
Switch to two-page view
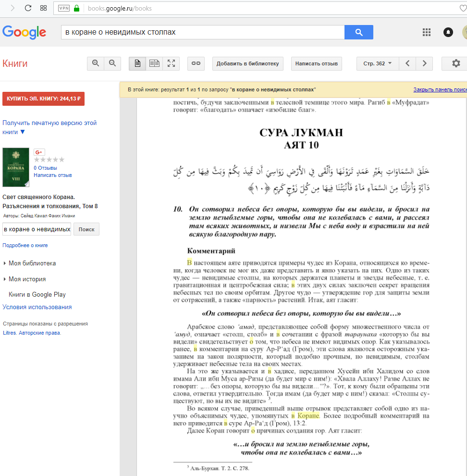(x=154, y=63)
